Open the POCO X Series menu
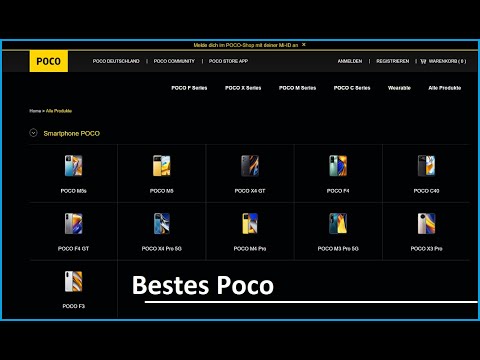The image size is (480, 360). point(243,88)
